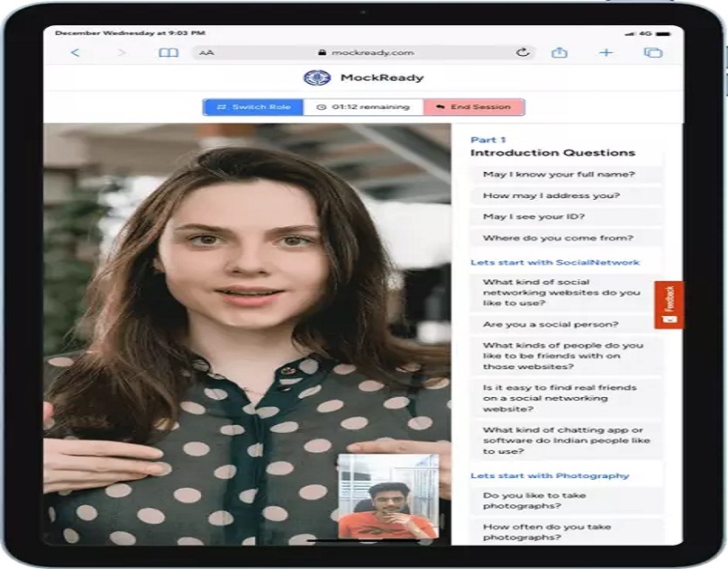Tap the self-view video thumbnail
Image resolution: width=728 pixels, height=569 pixels.
click(x=387, y=496)
